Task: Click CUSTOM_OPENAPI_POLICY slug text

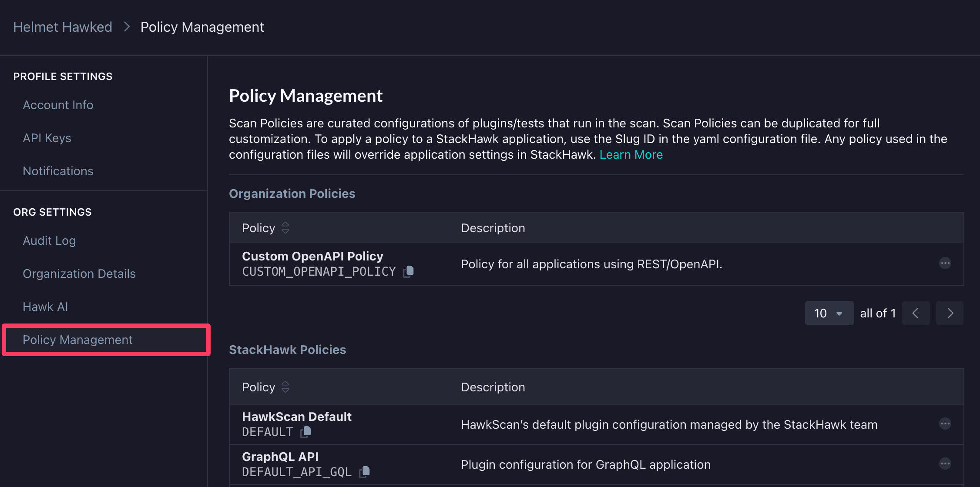Action: pos(319,272)
